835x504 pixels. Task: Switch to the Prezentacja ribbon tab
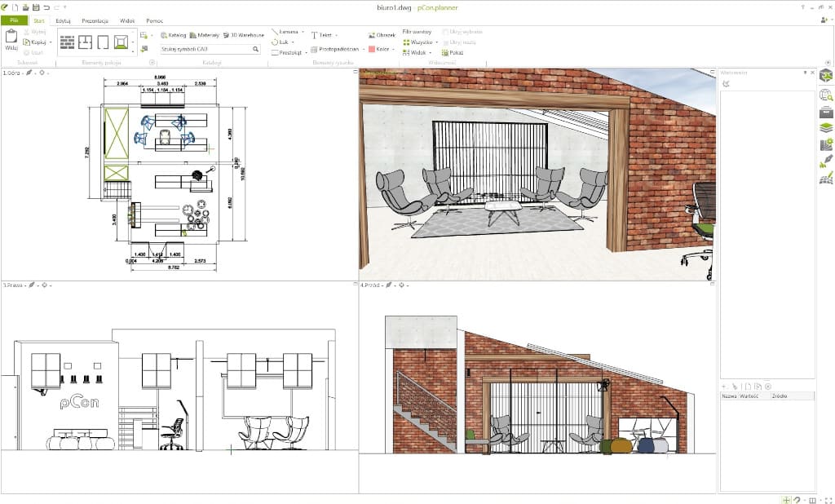[x=95, y=20]
